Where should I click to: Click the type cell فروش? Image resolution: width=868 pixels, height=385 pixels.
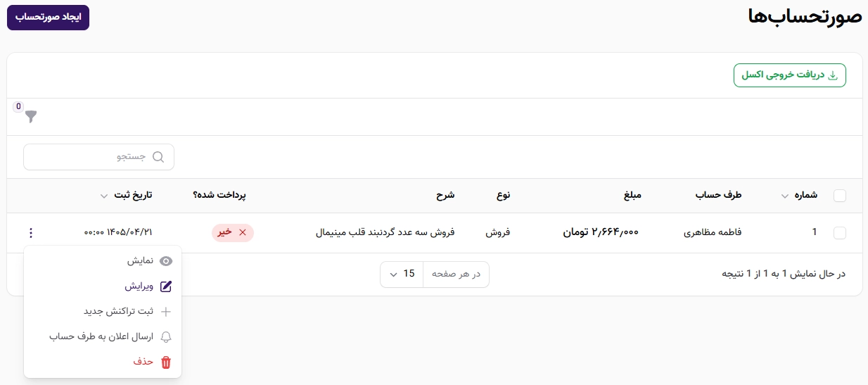click(498, 232)
